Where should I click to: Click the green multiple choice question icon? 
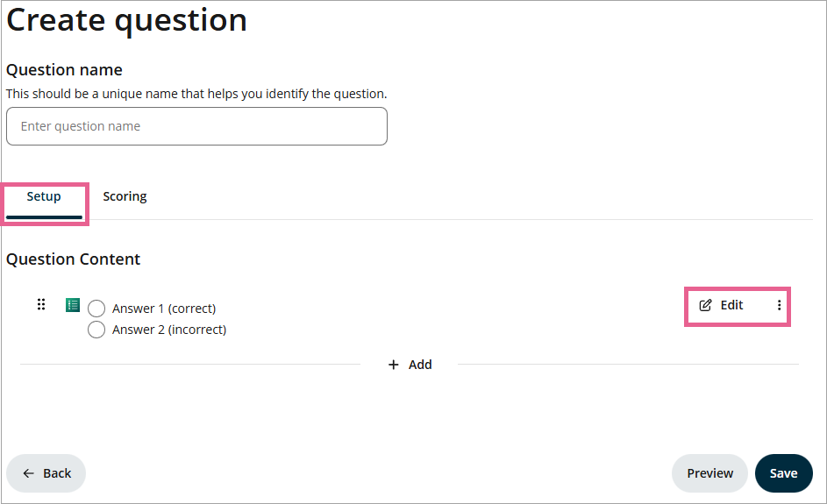point(73,305)
